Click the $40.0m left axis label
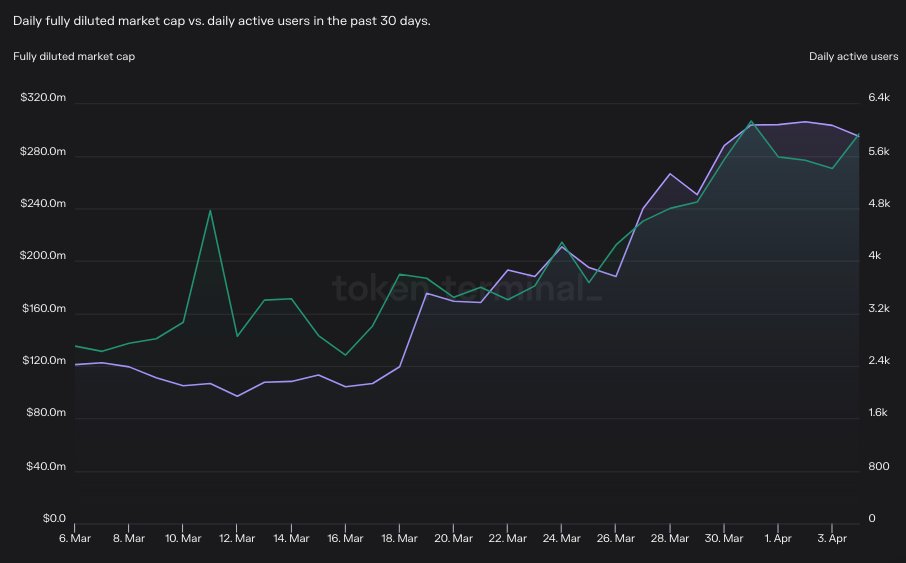 coord(46,466)
